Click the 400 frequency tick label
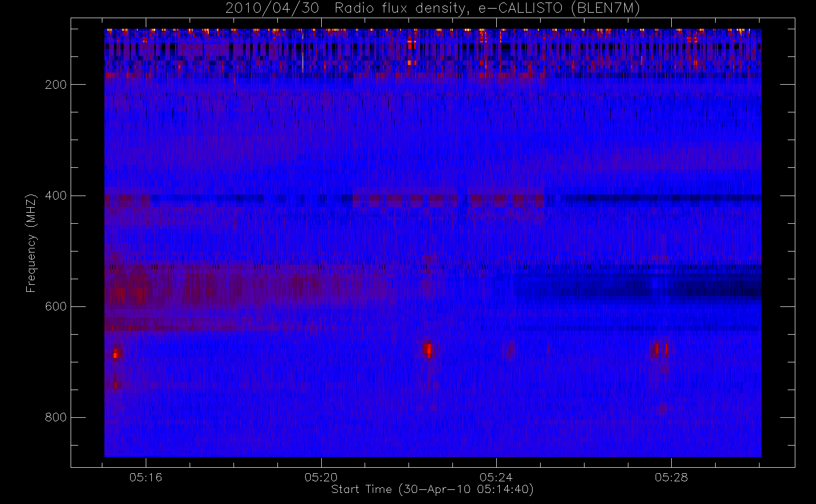This screenshot has width=816, height=504. tap(55, 196)
